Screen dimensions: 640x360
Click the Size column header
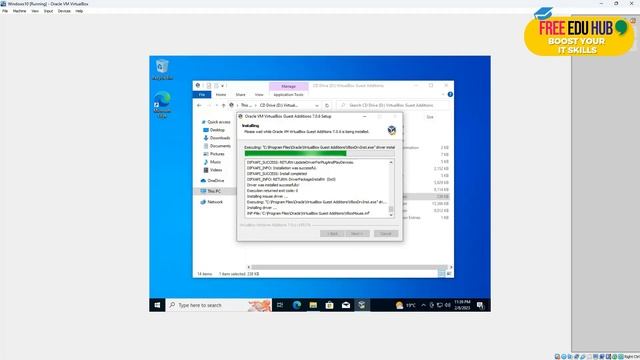click(430, 117)
